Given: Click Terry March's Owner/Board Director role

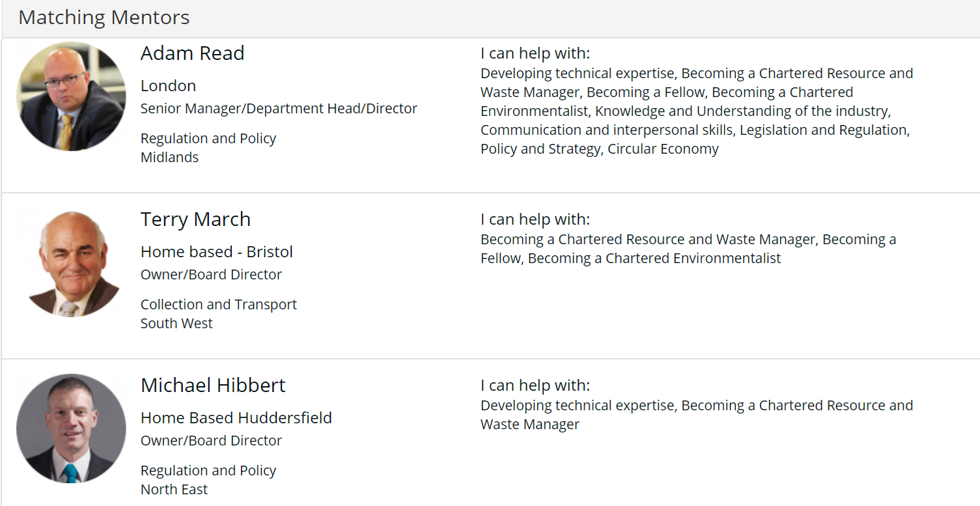Looking at the screenshot, I should tap(211, 275).
